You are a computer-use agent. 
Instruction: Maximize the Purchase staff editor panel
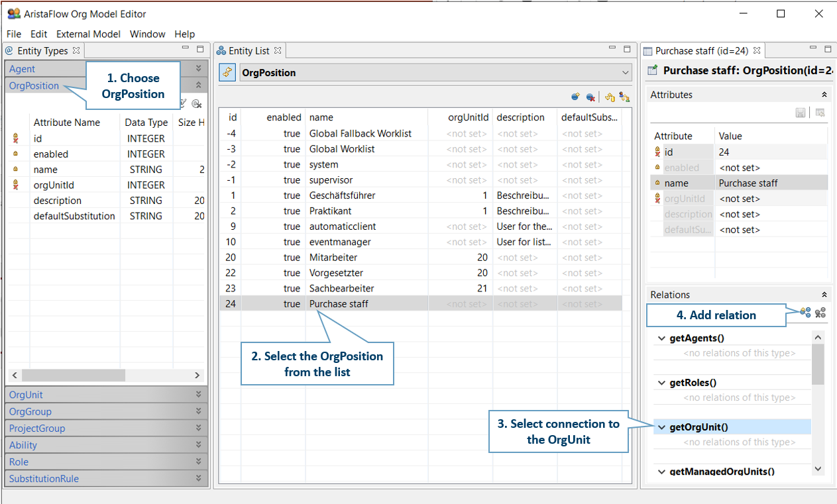coord(827,49)
